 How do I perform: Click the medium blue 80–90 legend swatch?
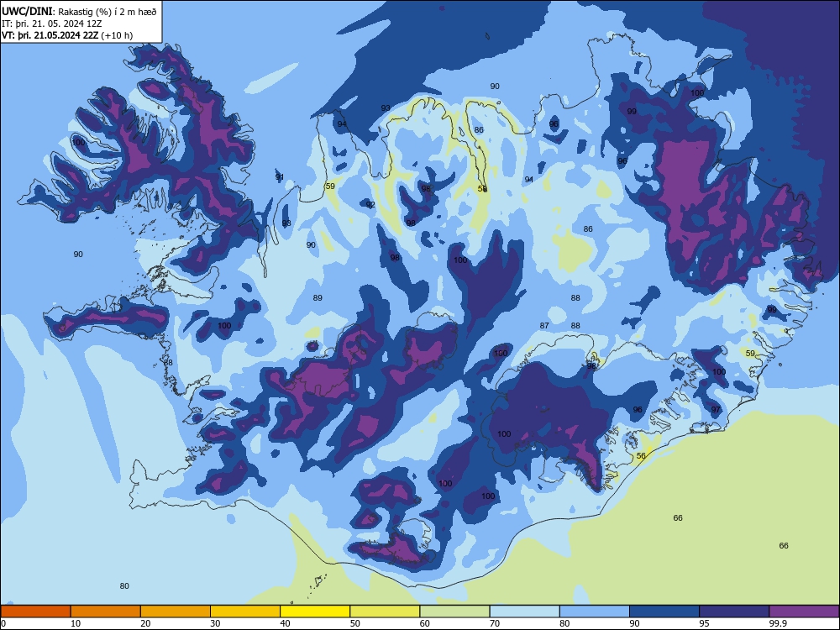(x=595, y=612)
